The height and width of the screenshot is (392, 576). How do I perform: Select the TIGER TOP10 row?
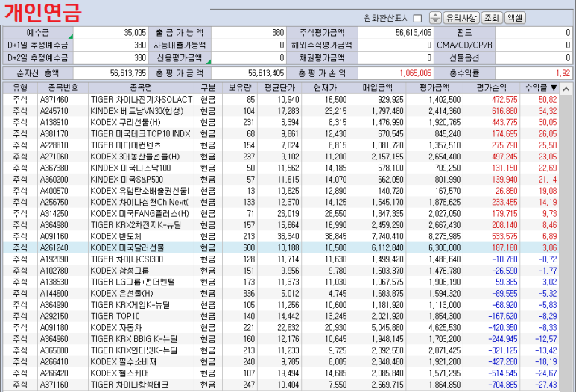tap(281, 316)
